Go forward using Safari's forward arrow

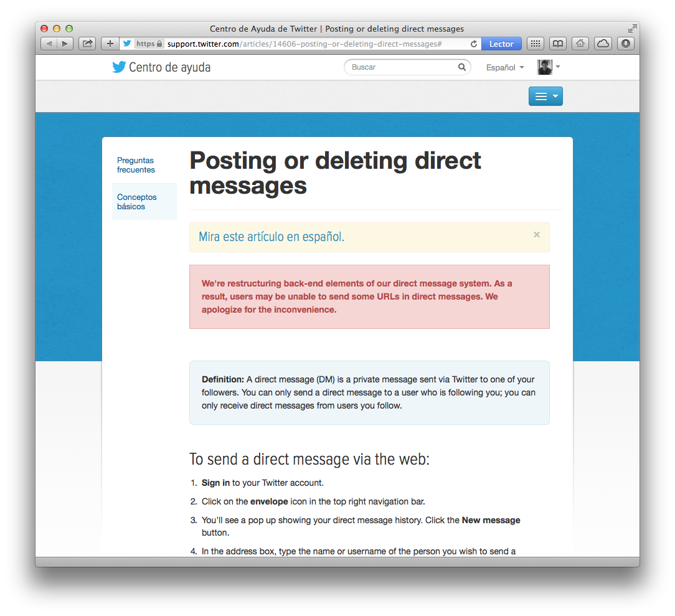point(65,44)
